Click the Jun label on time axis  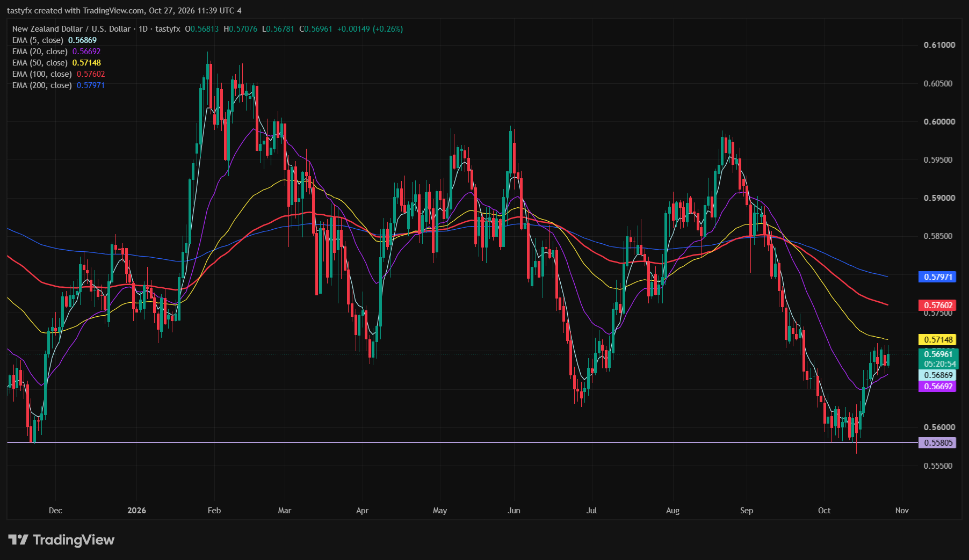pyautogui.click(x=514, y=511)
